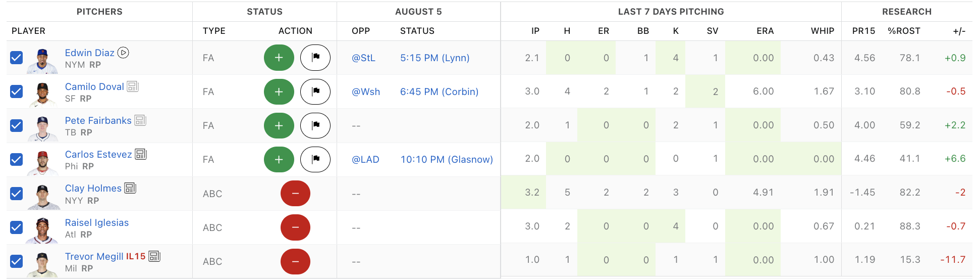This screenshot has height=279, width=980.
Task: Uncheck the Edwin Diaz checkbox
Action: [x=17, y=58]
